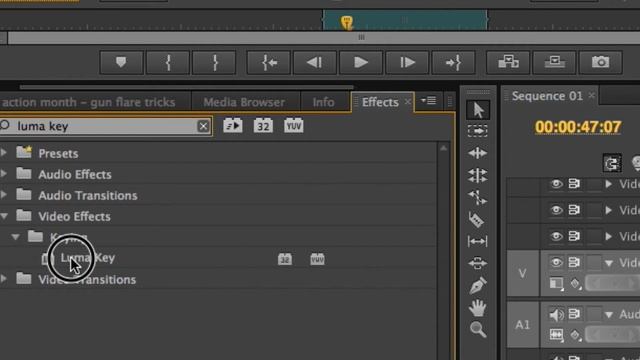Select the Hand tool
The width and height of the screenshot is (640, 360).
478,308
